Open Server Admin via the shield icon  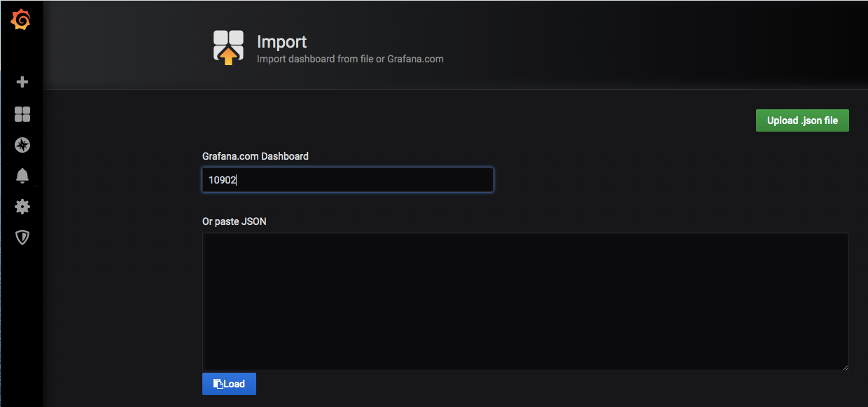click(22, 237)
